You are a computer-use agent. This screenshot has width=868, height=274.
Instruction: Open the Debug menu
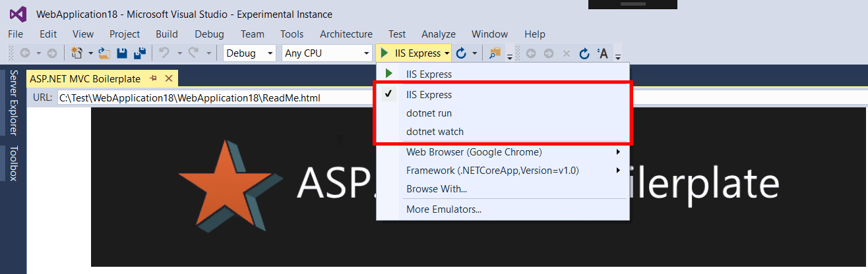point(209,34)
